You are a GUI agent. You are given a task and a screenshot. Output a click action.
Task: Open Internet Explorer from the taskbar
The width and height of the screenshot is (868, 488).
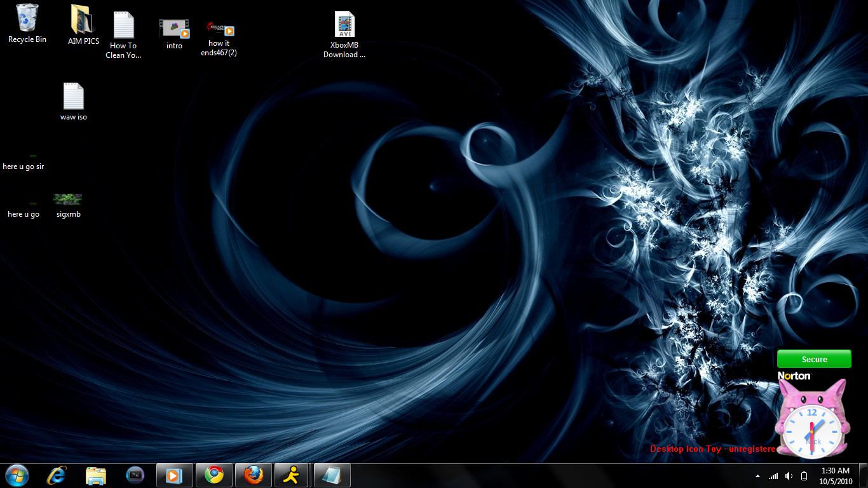[x=57, y=475]
